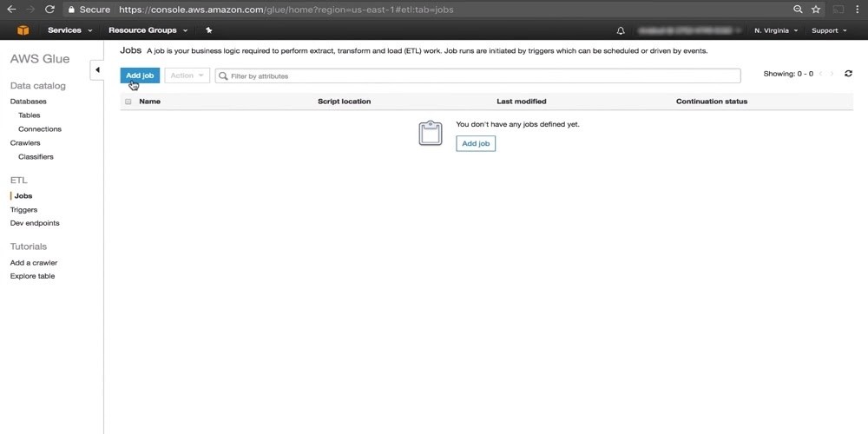Open the Support dropdown menu
The width and height of the screenshot is (868, 434).
[x=828, y=30]
